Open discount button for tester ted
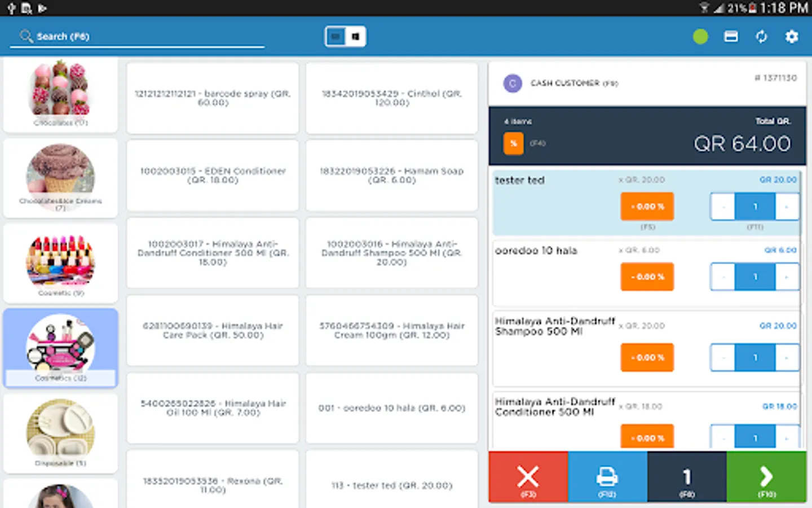The width and height of the screenshot is (812, 508). coord(647,207)
